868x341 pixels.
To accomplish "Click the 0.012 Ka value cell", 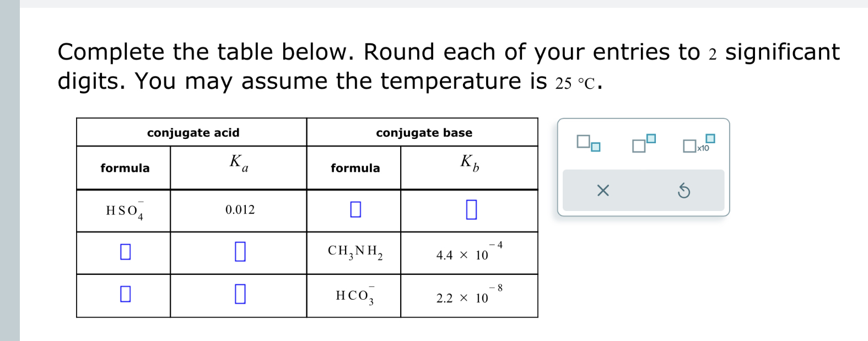I will [239, 210].
